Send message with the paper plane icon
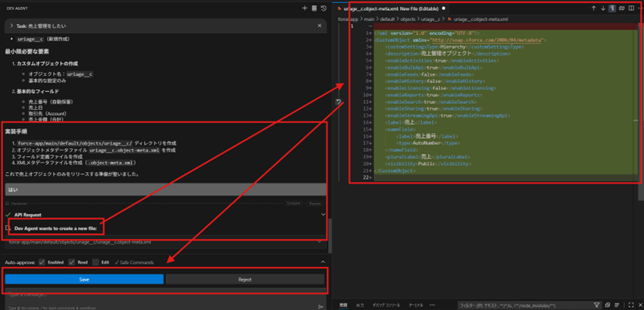The image size is (644, 310). pyautogui.click(x=321, y=306)
